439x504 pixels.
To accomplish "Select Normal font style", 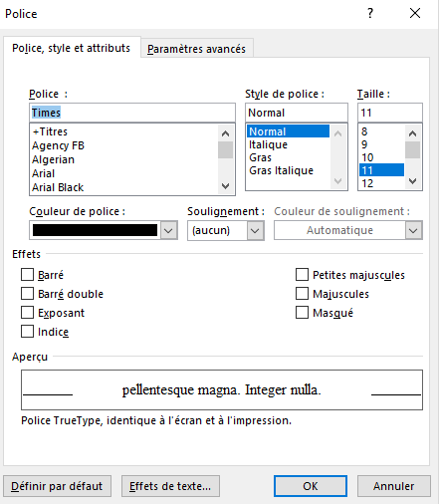I will pyautogui.click(x=288, y=131).
